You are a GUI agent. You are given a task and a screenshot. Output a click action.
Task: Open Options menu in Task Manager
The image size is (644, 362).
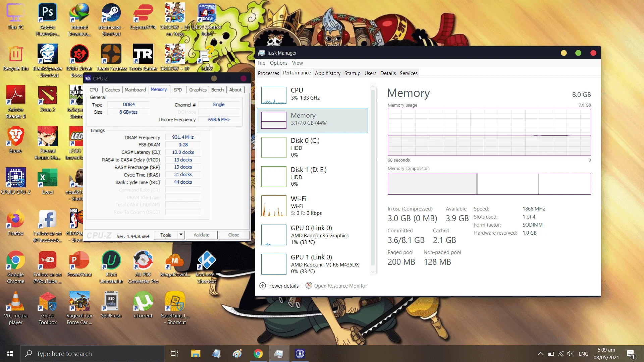click(278, 63)
